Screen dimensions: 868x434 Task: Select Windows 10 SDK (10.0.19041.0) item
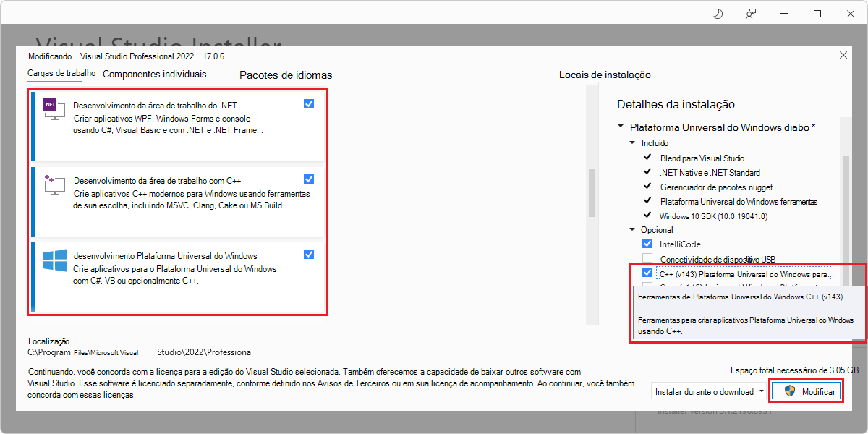click(x=713, y=216)
